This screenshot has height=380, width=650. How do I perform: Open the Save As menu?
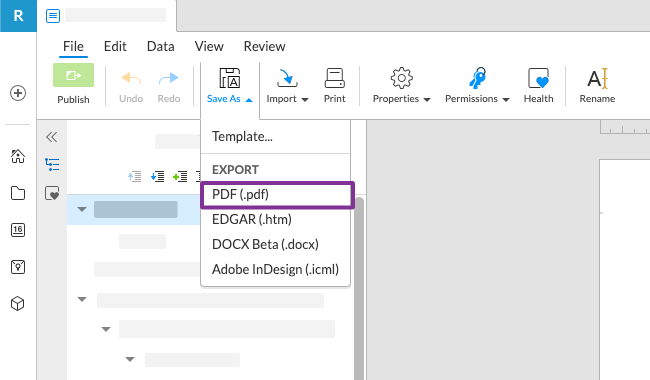coord(230,86)
